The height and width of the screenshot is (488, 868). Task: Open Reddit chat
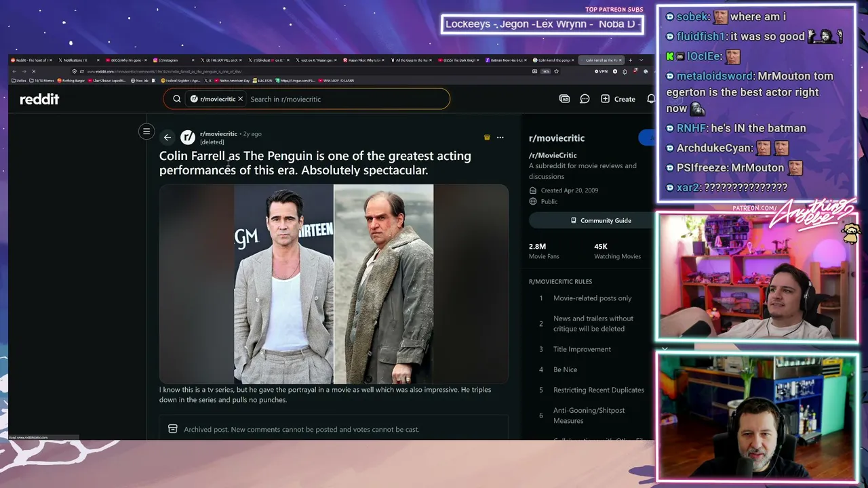585,99
